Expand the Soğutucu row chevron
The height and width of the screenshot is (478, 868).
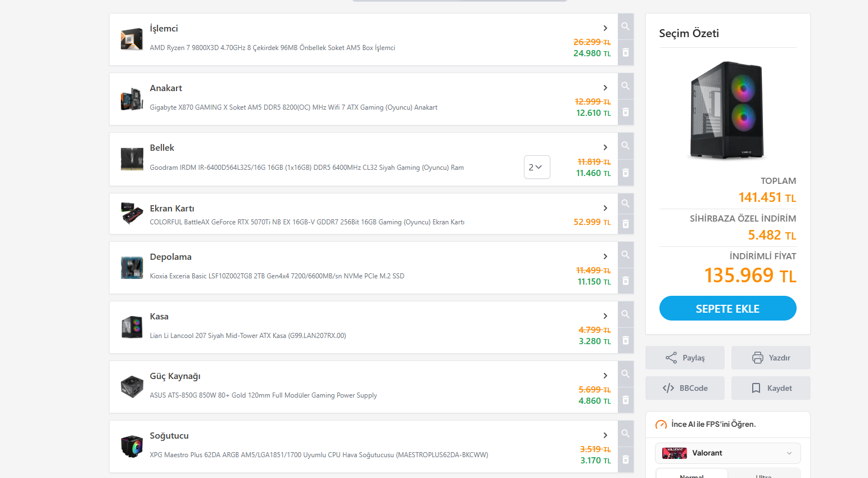605,435
